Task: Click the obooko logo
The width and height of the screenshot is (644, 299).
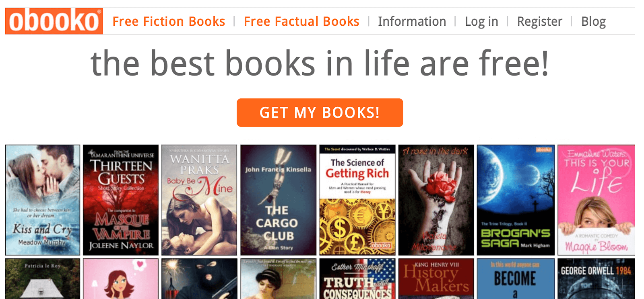Action: [x=54, y=21]
